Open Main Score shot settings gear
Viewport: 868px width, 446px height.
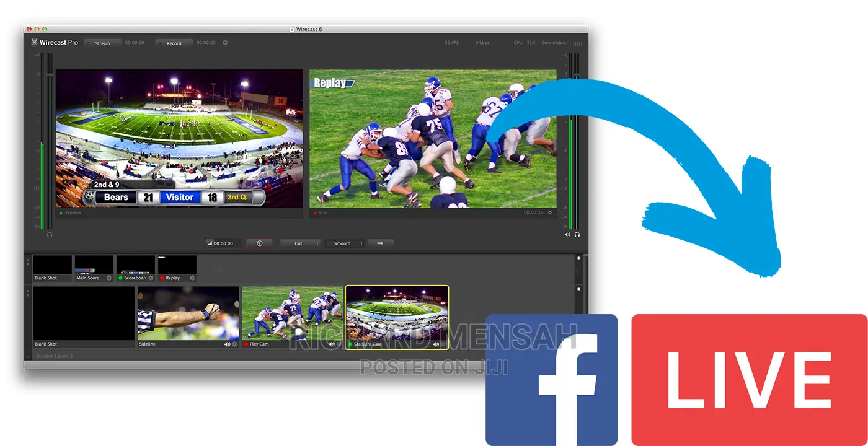109,278
